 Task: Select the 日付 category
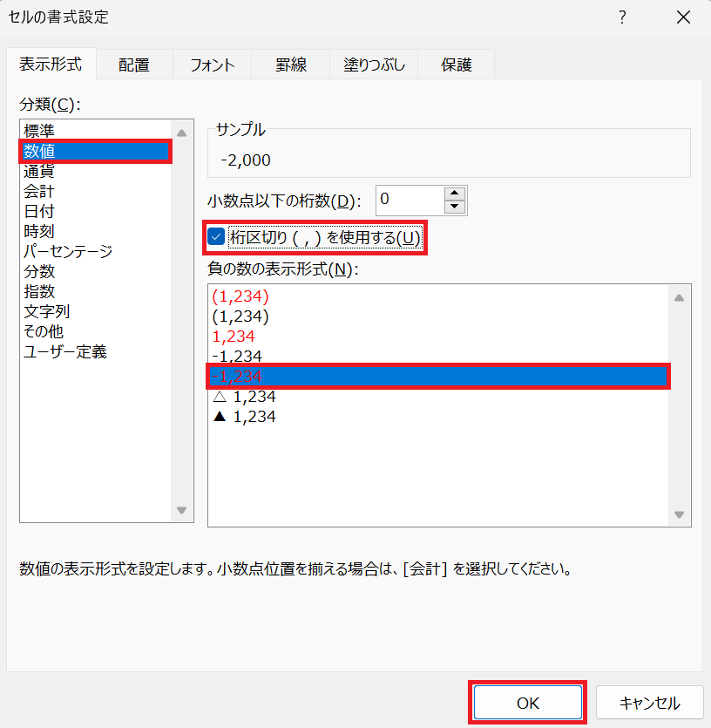(38, 211)
